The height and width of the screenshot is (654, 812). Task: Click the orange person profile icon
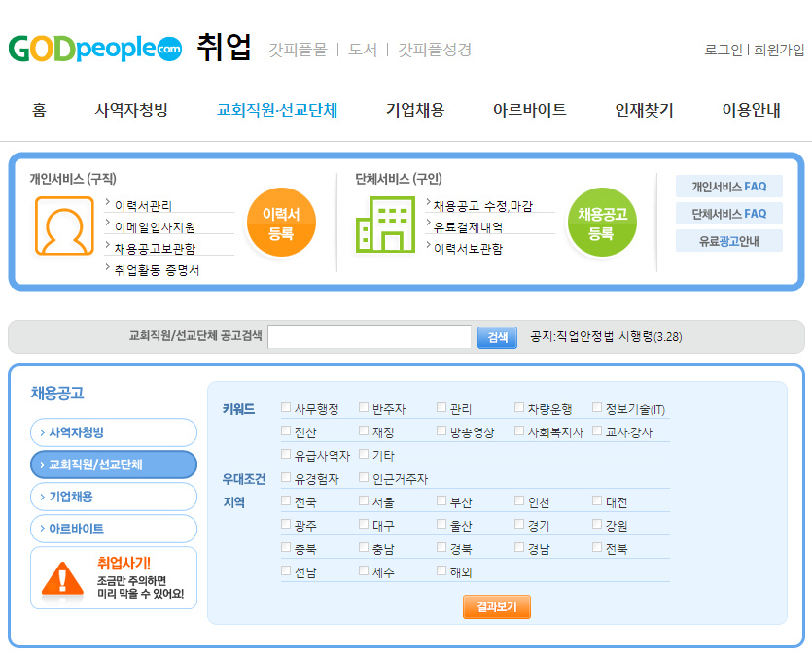[x=64, y=225]
